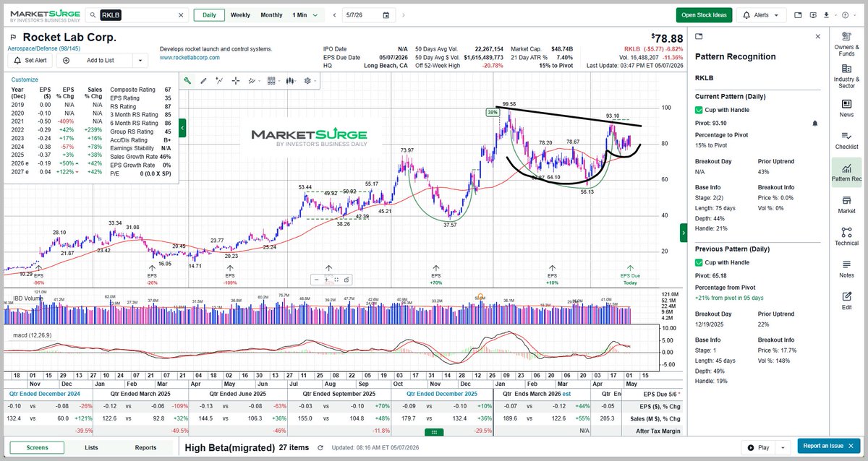Open the Pattern Rec sidebar panel
The height and width of the screenshot is (461, 868).
pos(846,172)
